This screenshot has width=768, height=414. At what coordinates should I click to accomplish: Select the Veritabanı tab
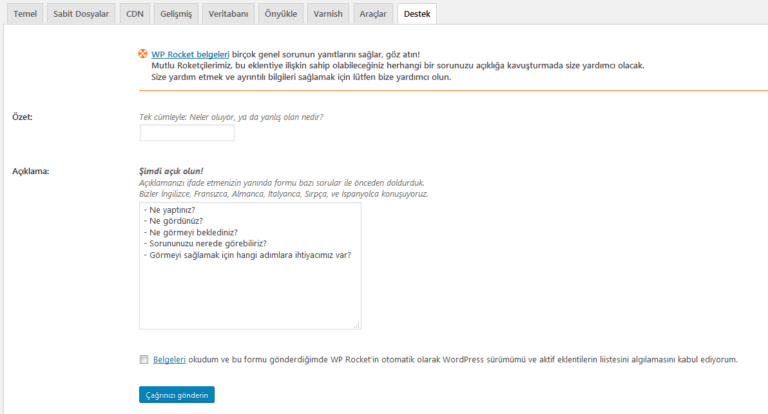click(228, 14)
